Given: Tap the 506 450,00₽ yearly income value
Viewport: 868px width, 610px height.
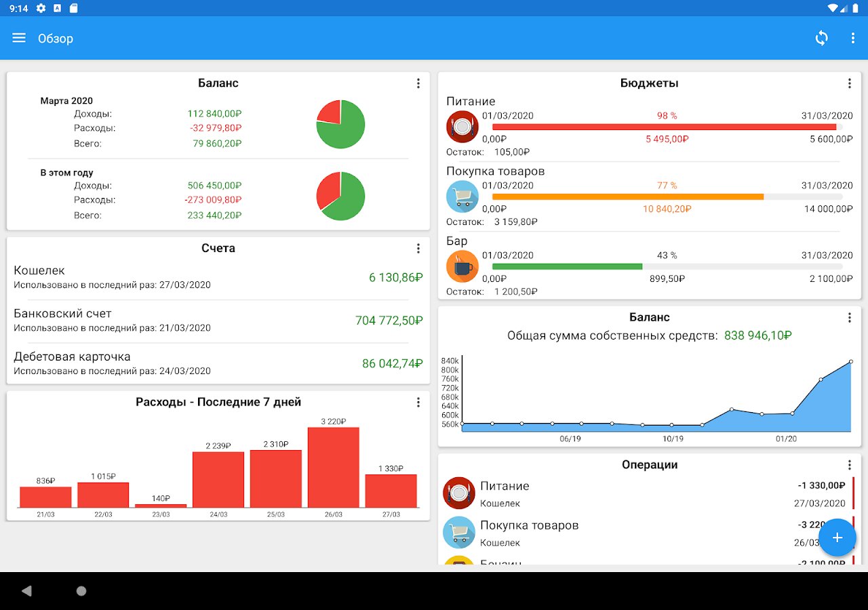Looking at the screenshot, I should 215,186.
